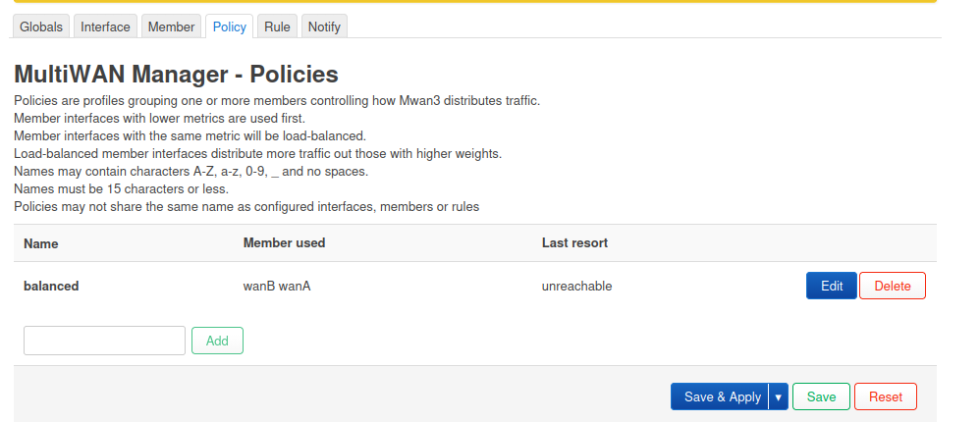
Task: Expand the Save & Apply dropdown arrow
Action: (x=779, y=396)
